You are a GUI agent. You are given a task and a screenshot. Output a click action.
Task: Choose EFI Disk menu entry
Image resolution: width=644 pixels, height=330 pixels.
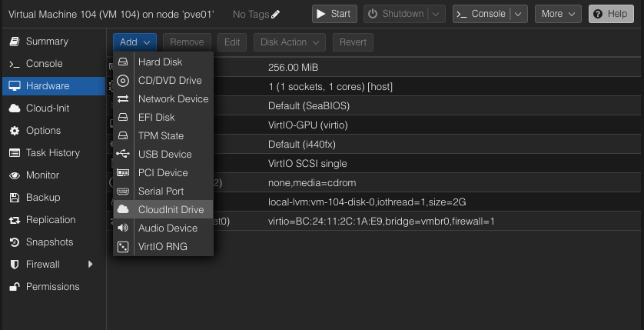(x=156, y=118)
